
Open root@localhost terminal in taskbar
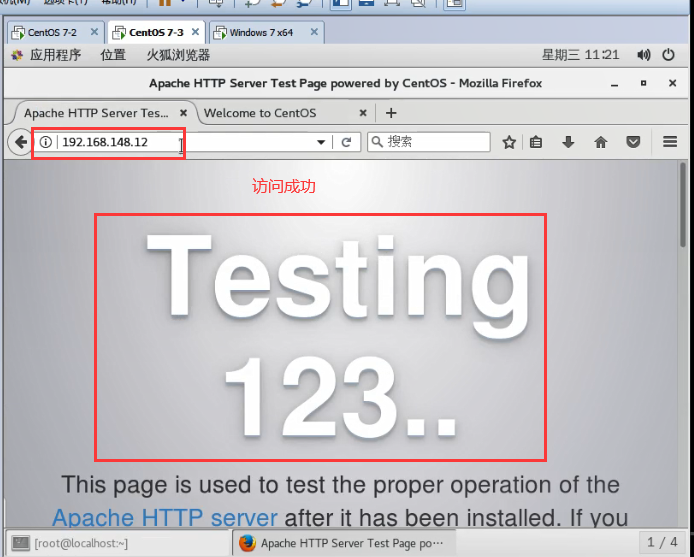[x=118, y=543]
